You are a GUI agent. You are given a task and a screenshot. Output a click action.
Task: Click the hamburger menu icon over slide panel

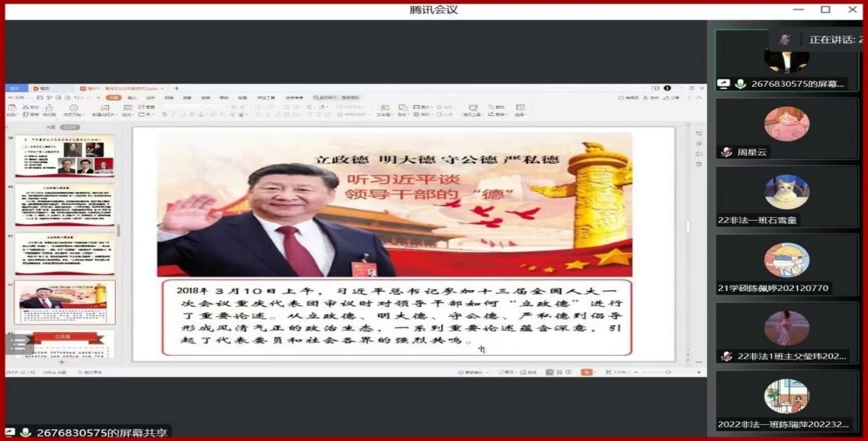click(x=17, y=345)
